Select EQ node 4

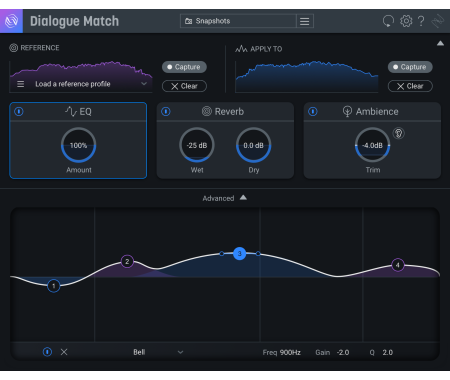(x=397, y=265)
